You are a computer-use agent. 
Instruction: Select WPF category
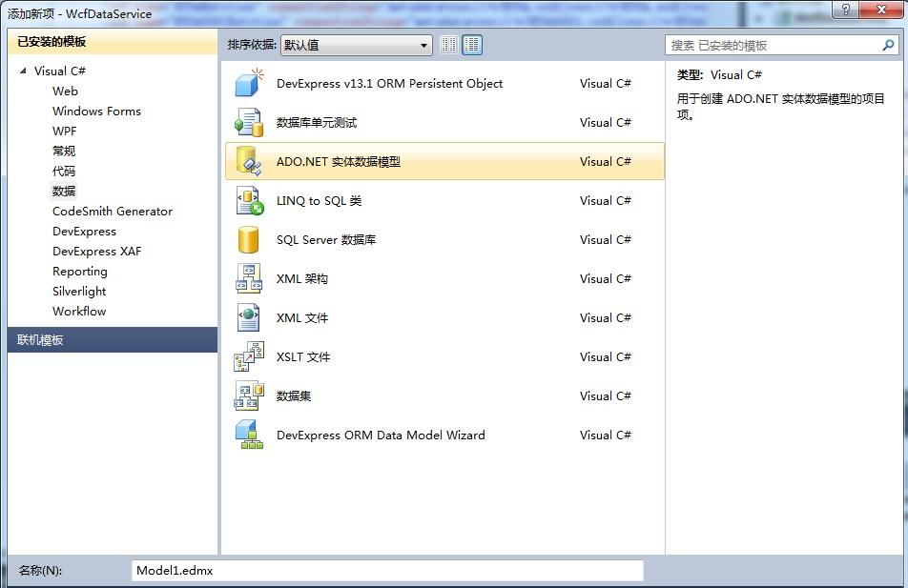[64, 131]
